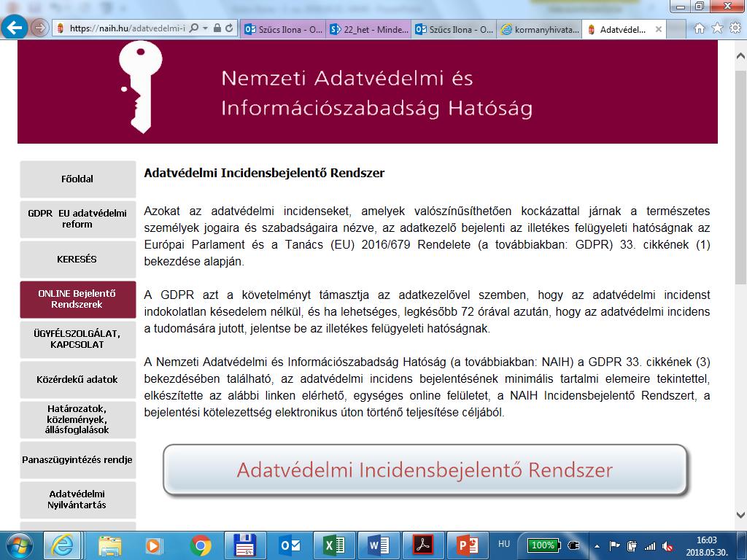The height and width of the screenshot is (560, 747).
Task: Open a new blank browser tab
Action: point(676,29)
